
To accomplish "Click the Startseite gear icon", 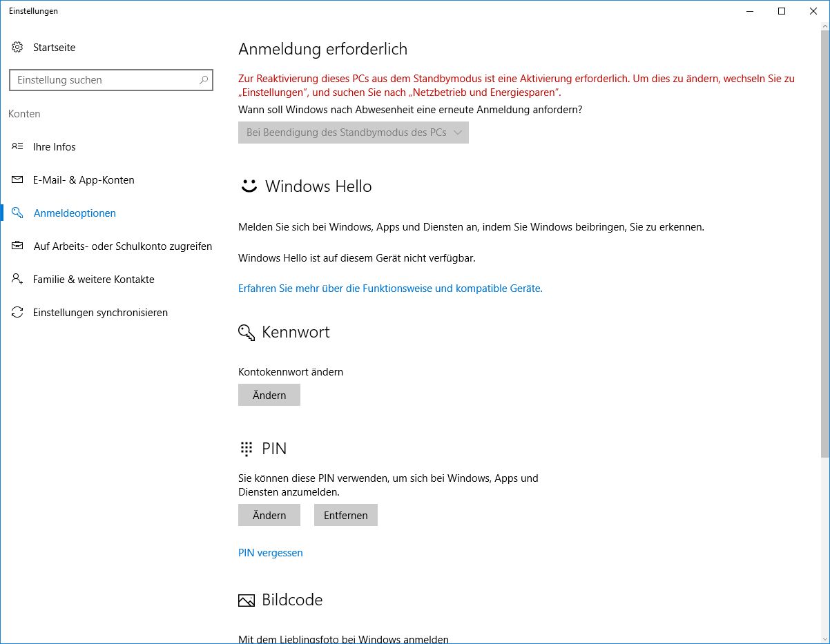I will tap(17, 48).
